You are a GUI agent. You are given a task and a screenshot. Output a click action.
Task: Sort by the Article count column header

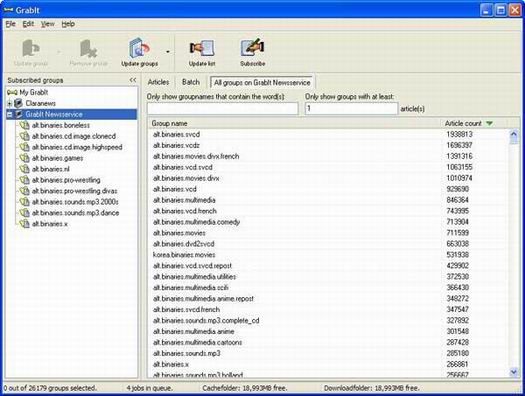coord(474,124)
